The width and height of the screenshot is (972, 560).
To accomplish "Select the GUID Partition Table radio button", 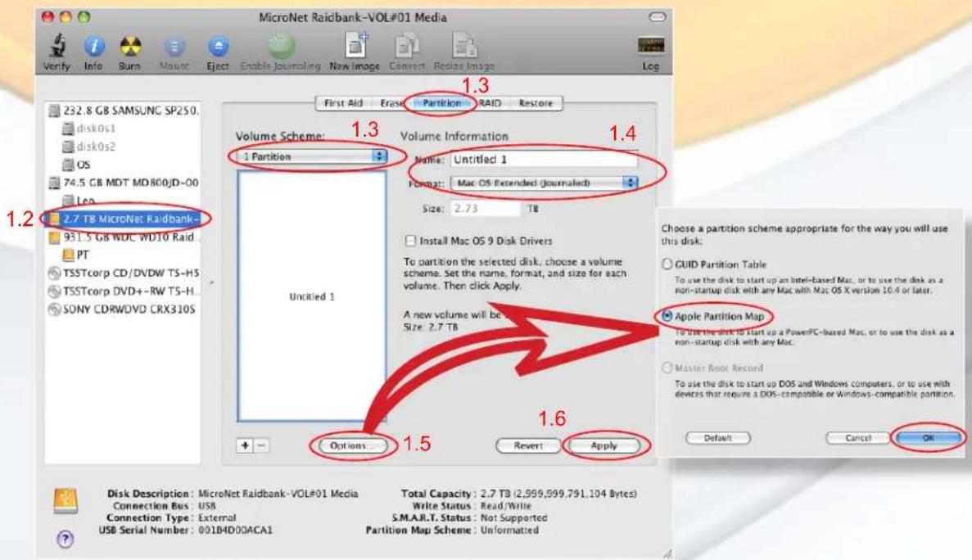I will (667, 264).
